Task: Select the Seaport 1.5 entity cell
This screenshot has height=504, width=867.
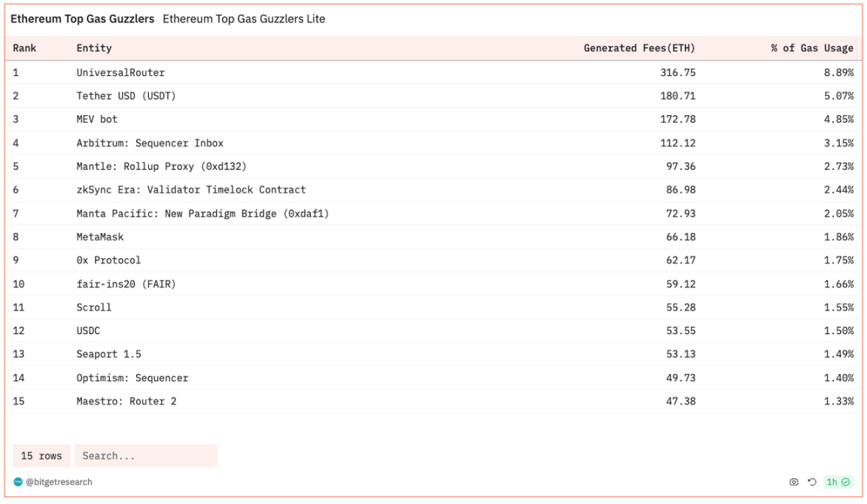Action: point(108,354)
